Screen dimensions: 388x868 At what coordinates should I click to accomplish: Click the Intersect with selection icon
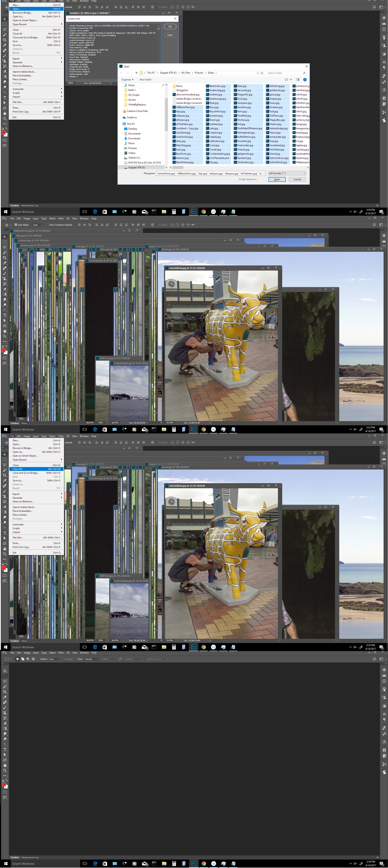pyautogui.click(x=33, y=659)
